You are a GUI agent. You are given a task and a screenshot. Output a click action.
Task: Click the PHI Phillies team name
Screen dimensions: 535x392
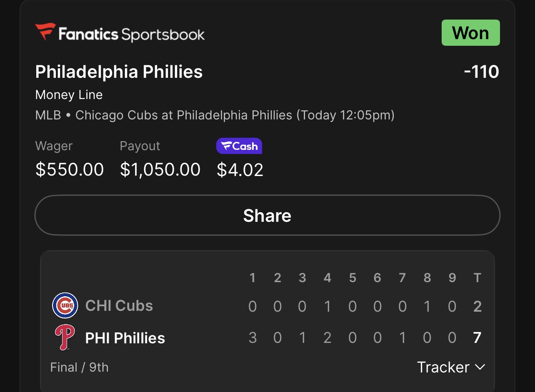click(125, 338)
